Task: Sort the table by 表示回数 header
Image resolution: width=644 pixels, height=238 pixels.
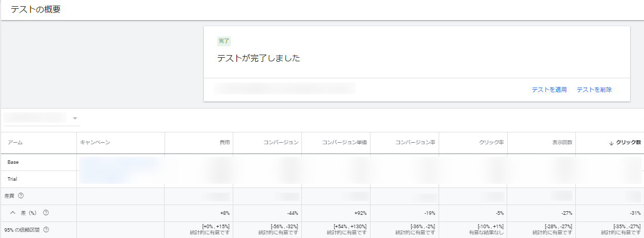Action: 560,143
